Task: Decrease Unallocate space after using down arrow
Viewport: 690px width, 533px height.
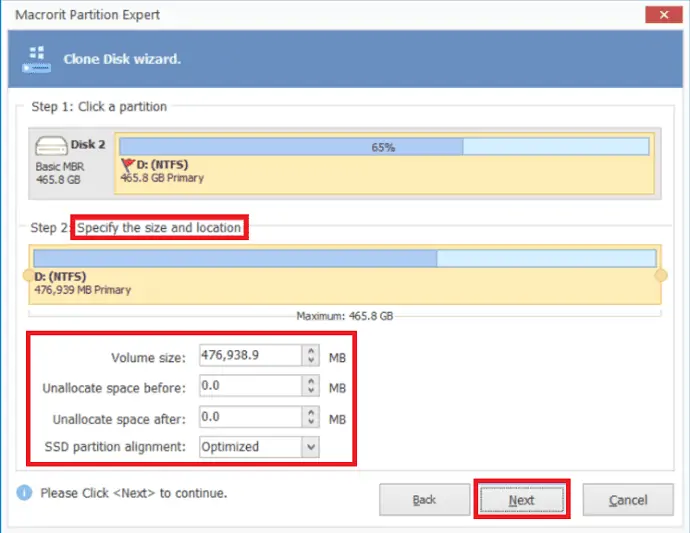Action: tap(311, 421)
